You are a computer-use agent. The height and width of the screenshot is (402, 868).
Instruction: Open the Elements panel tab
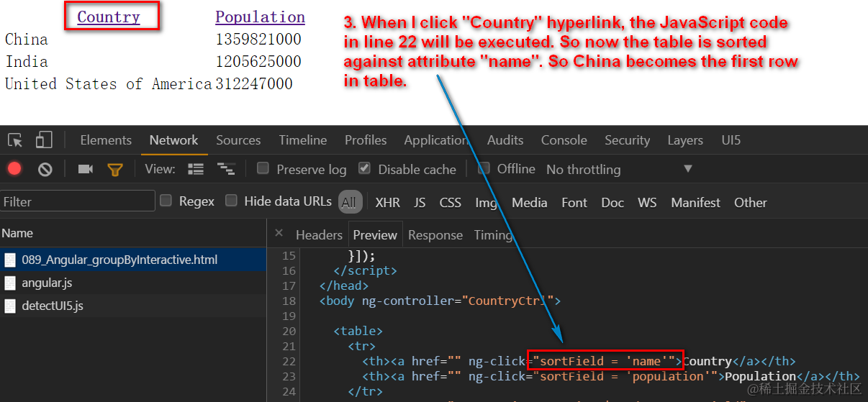(x=106, y=140)
